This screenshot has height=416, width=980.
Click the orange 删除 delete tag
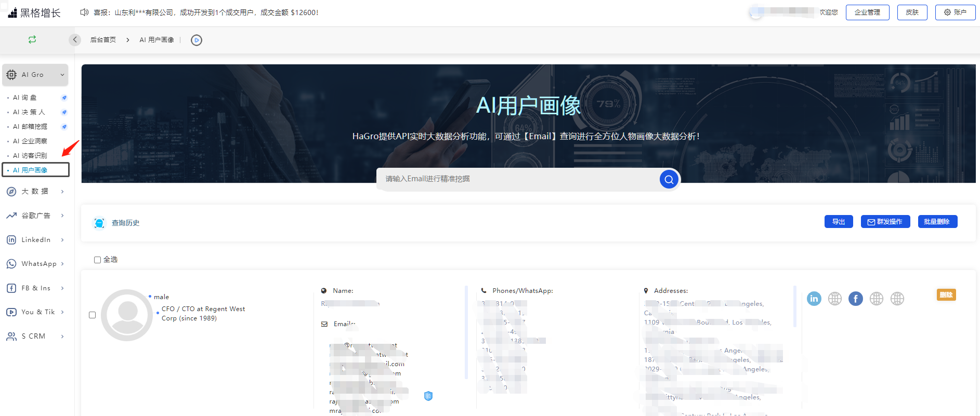[x=946, y=295]
